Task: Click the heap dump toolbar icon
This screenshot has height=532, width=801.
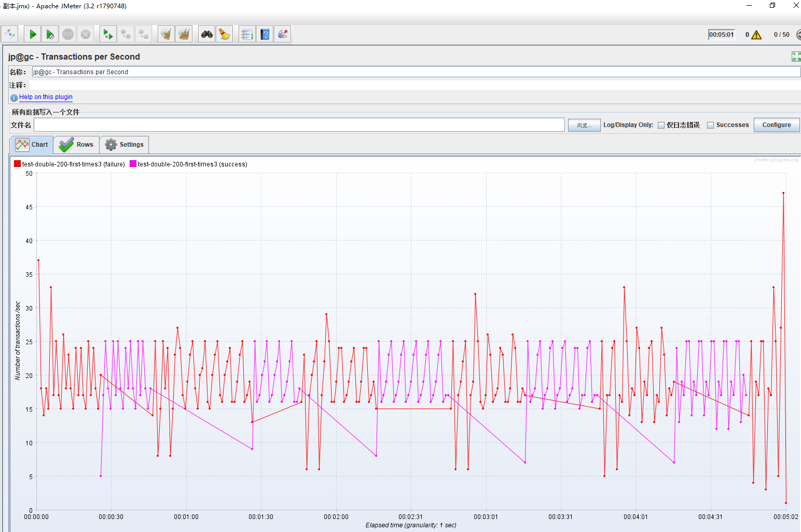Action: coord(283,34)
